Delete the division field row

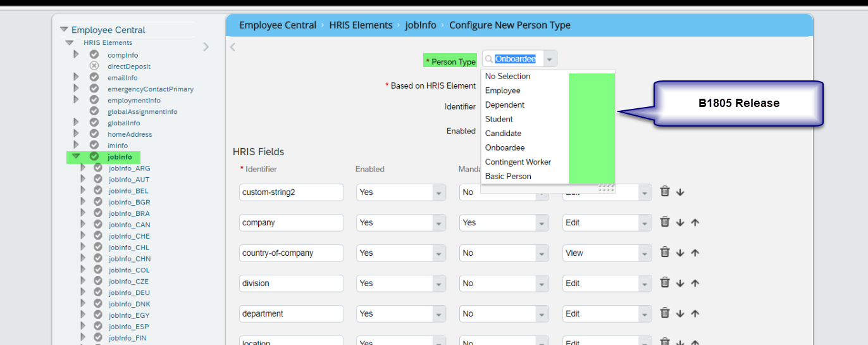(x=665, y=283)
